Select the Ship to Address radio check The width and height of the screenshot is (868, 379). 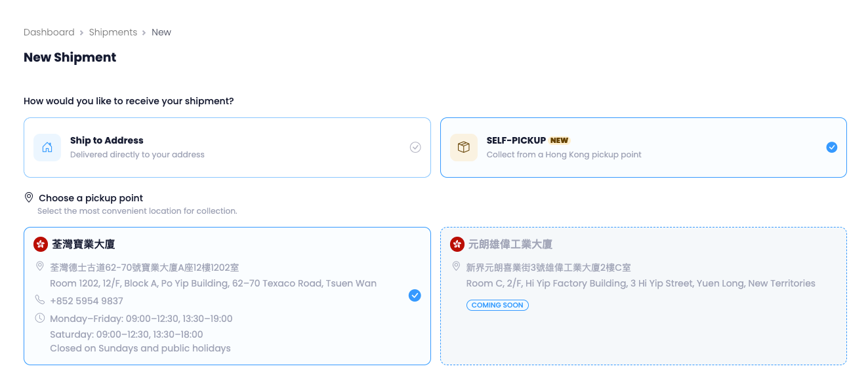coord(415,148)
